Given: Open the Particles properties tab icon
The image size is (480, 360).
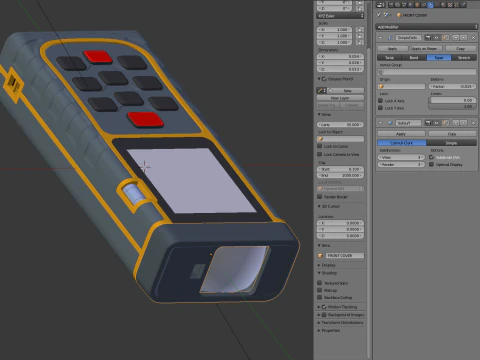Looking at the screenshot, I should coord(457,5).
